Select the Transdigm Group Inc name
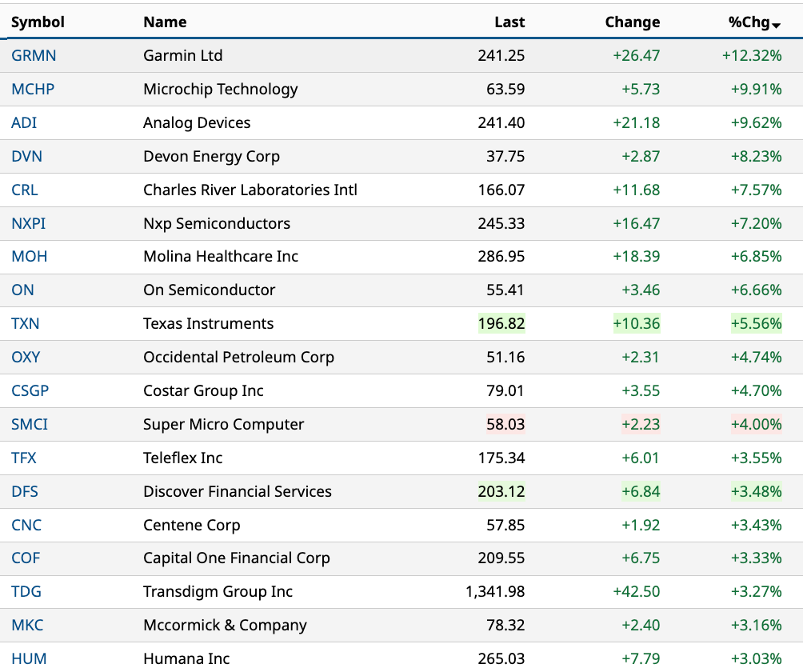803x672 pixels. click(x=218, y=591)
